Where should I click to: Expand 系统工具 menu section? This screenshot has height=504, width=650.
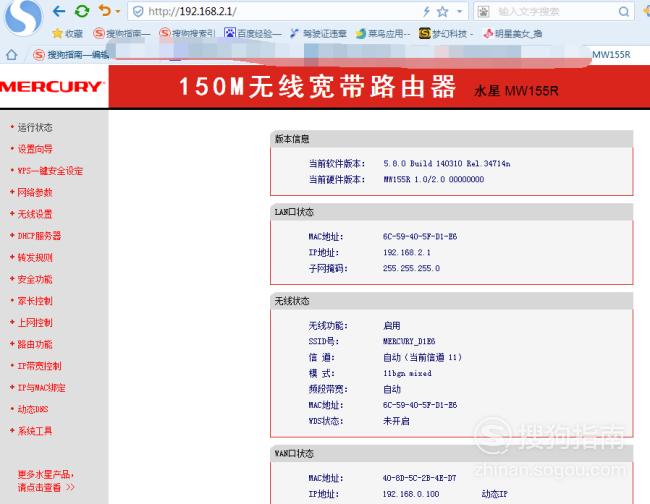35,431
